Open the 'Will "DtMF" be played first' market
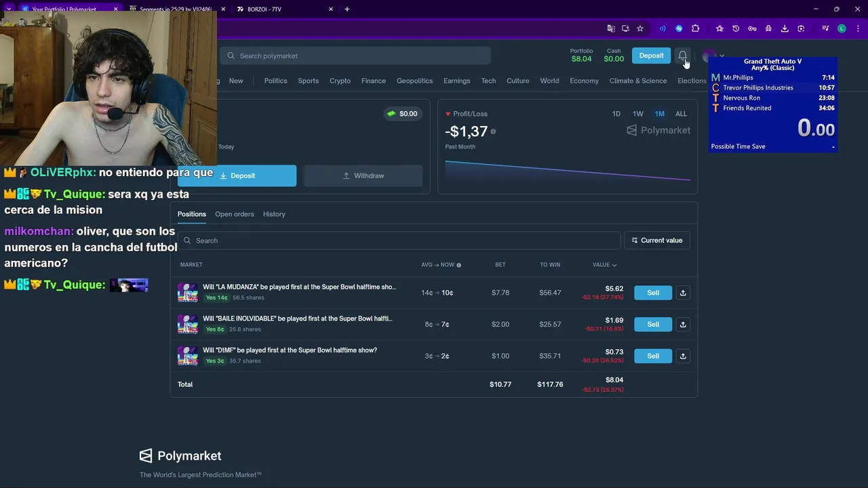This screenshot has width=868, height=488. tap(290, 350)
